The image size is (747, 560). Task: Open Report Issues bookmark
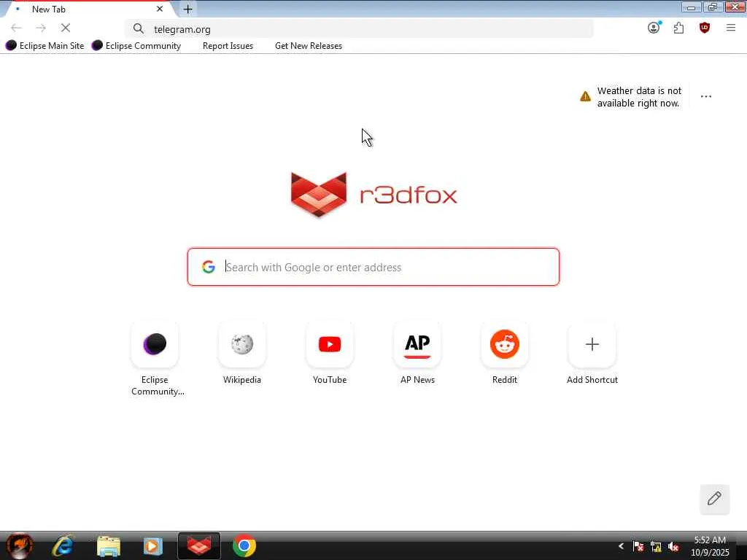pyautogui.click(x=228, y=46)
